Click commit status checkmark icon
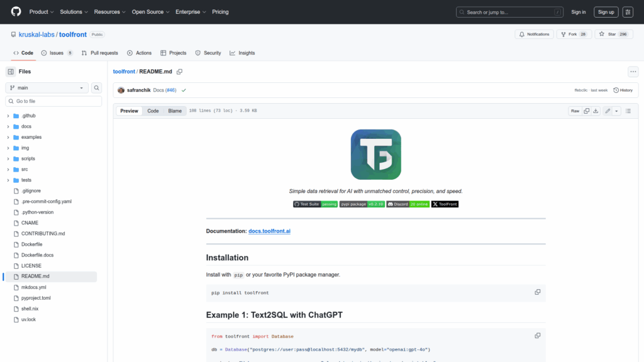 [184, 90]
